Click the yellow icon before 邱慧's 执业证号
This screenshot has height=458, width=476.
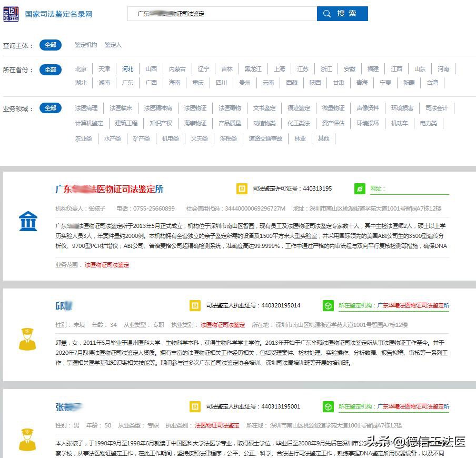click(x=194, y=305)
